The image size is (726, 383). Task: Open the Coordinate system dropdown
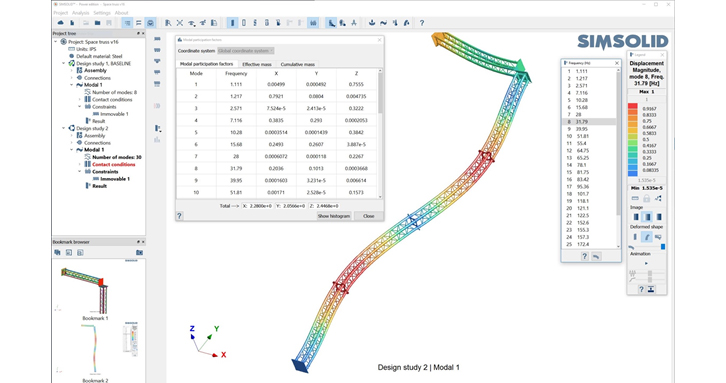(x=245, y=51)
